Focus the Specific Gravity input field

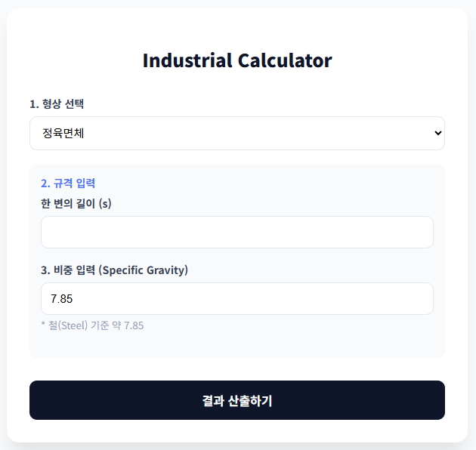click(236, 298)
